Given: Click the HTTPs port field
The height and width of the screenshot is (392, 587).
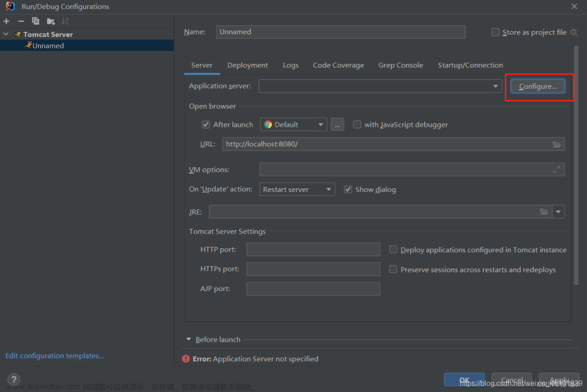Looking at the screenshot, I should tap(313, 269).
